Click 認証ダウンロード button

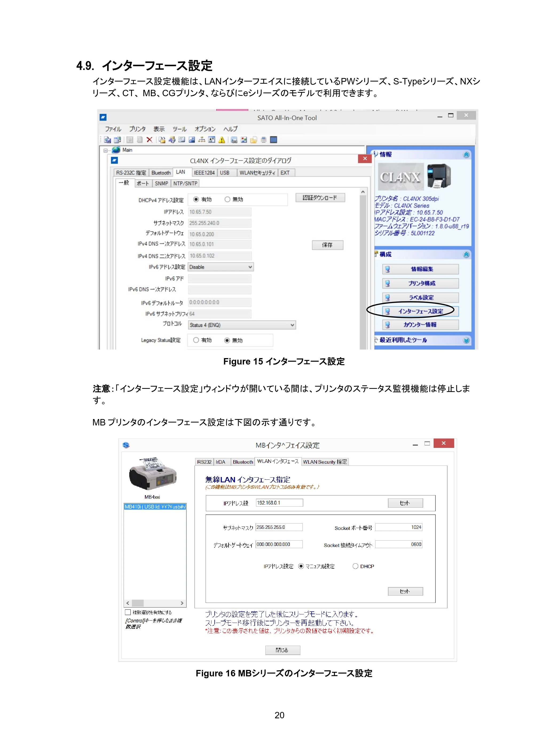[x=320, y=198]
